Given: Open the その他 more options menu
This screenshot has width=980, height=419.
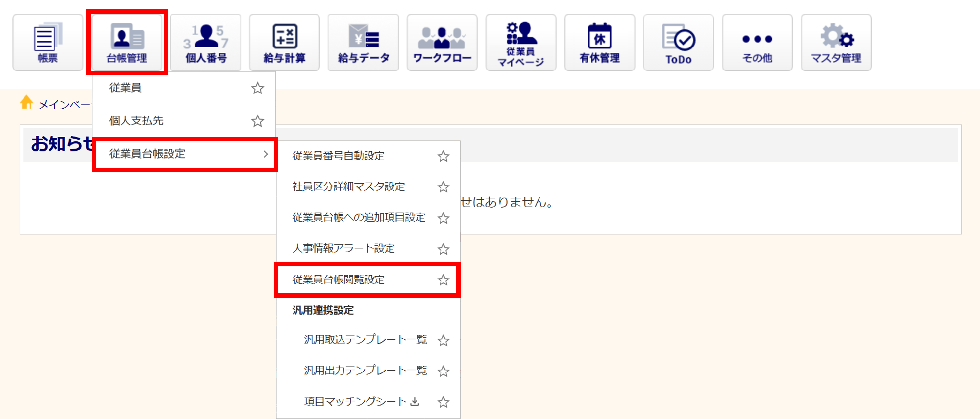Looking at the screenshot, I should click(757, 43).
